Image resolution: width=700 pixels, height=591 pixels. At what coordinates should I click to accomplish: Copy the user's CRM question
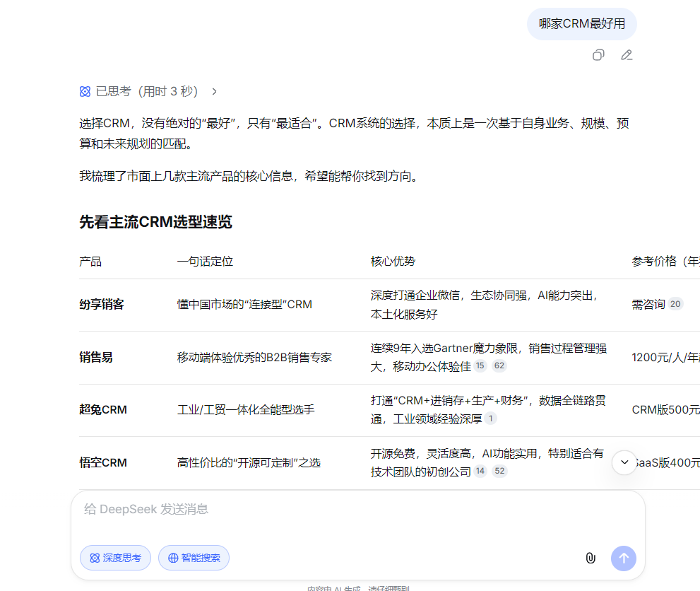[598, 54]
